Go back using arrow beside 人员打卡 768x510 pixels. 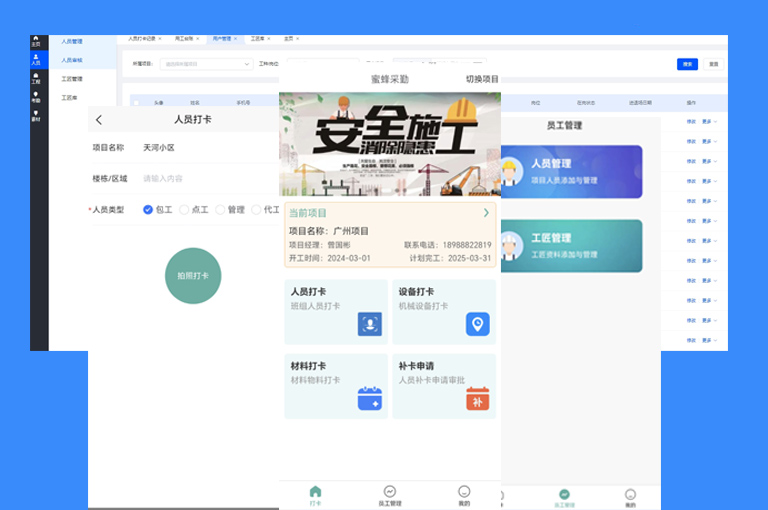point(99,120)
